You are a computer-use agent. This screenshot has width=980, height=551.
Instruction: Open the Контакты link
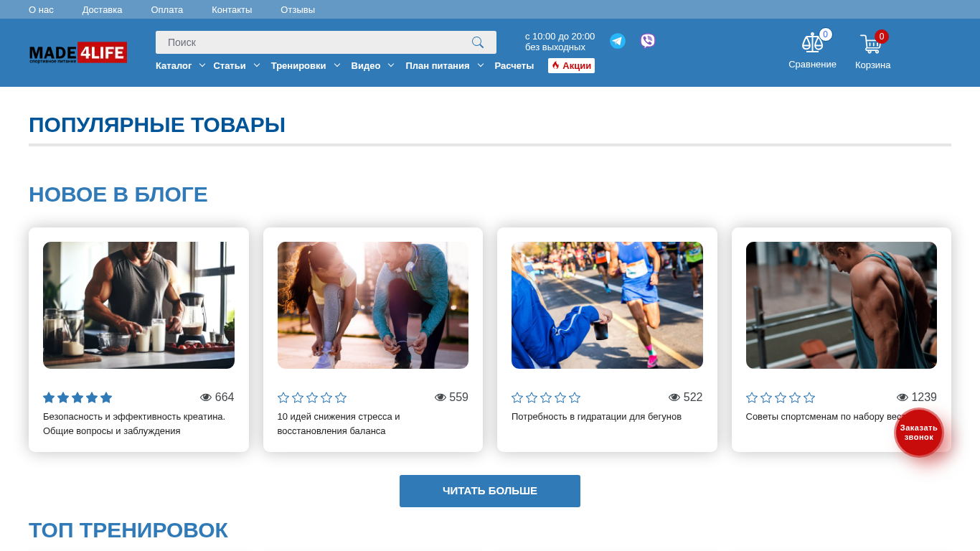pos(232,9)
